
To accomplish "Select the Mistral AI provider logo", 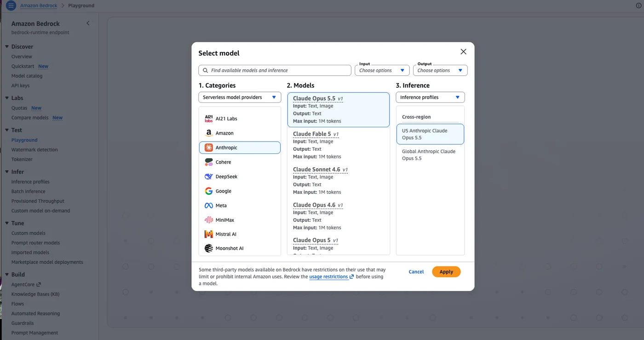I will pyautogui.click(x=209, y=234).
